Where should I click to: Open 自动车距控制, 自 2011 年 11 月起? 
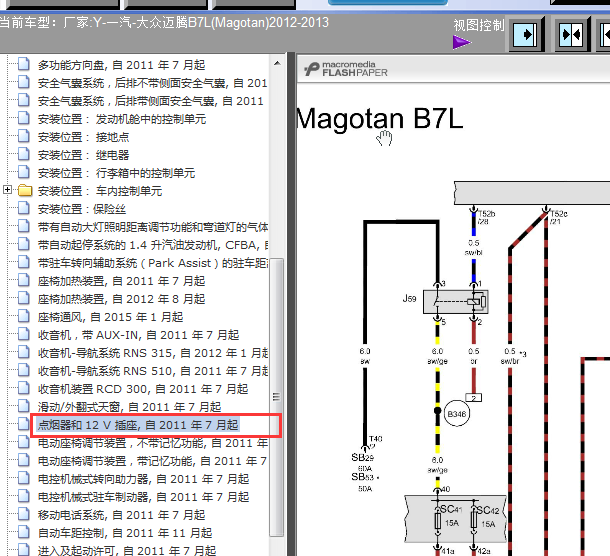pos(124,533)
